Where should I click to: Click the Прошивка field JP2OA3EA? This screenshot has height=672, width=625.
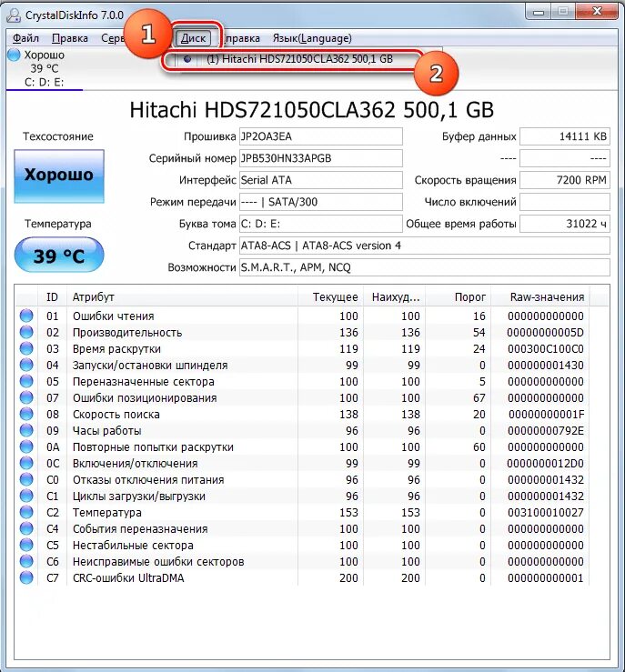320,136
